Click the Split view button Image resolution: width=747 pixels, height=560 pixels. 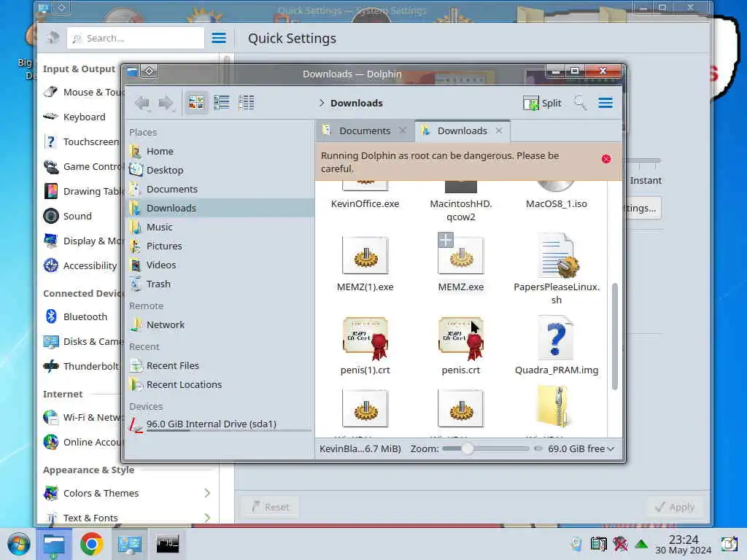coord(542,103)
